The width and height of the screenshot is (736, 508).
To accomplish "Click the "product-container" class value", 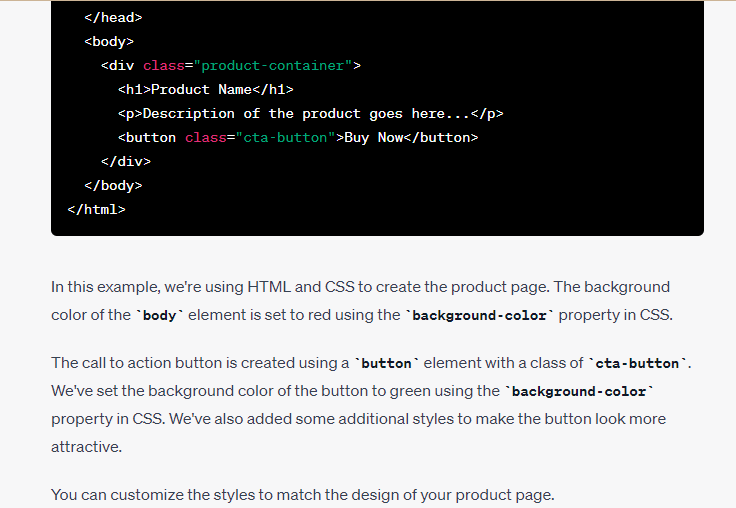I will 273,66.
